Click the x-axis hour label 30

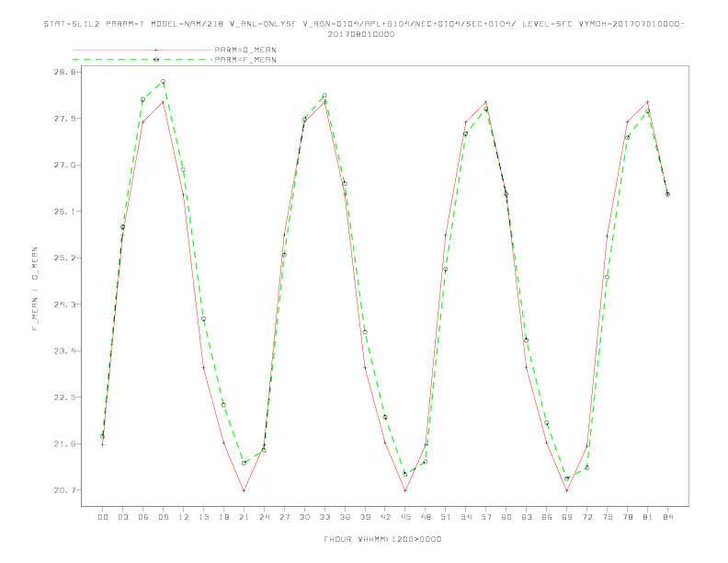[x=304, y=517]
